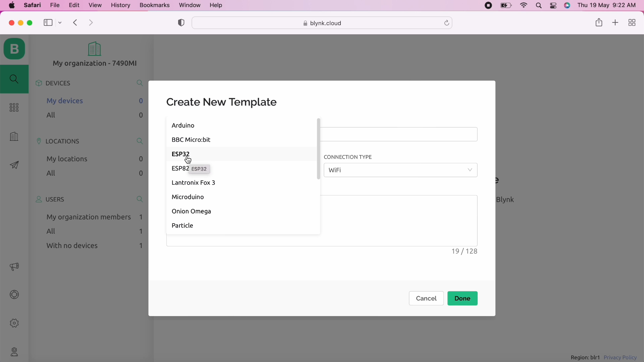Open the Edit menu

pos(74,5)
